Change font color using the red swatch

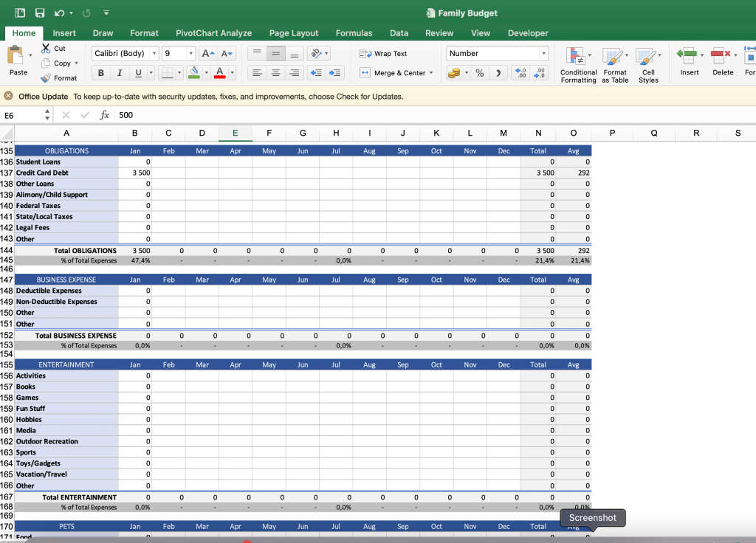coord(221,73)
